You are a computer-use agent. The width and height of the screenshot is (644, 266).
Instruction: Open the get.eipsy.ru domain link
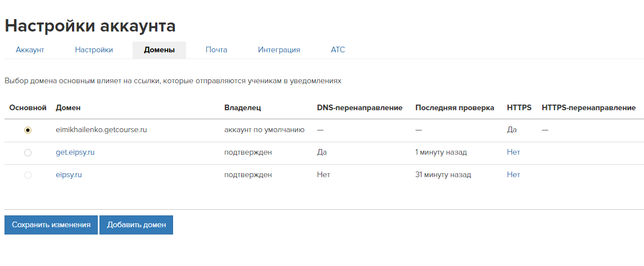[x=75, y=152]
